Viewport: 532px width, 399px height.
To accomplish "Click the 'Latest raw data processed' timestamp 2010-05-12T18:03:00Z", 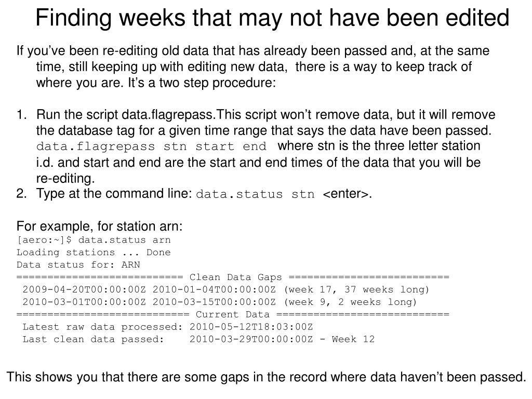I will 251,327.
